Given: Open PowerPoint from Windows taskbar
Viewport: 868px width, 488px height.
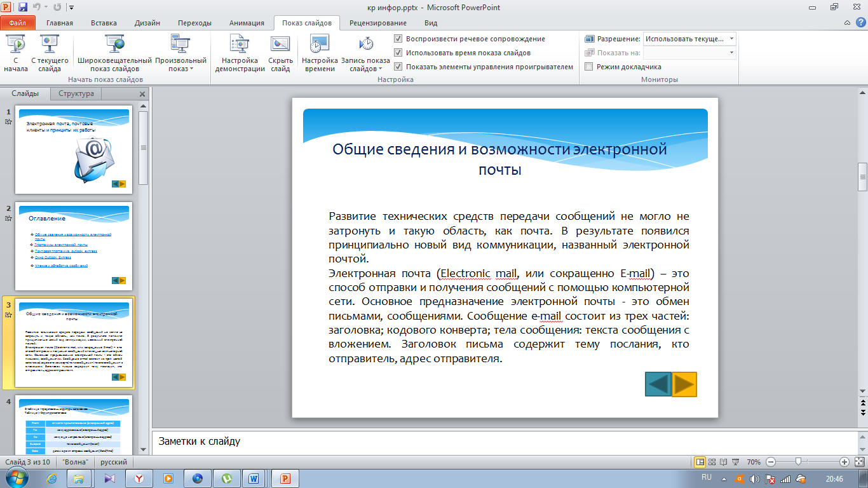Looking at the screenshot, I should pyautogui.click(x=285, y=478).
